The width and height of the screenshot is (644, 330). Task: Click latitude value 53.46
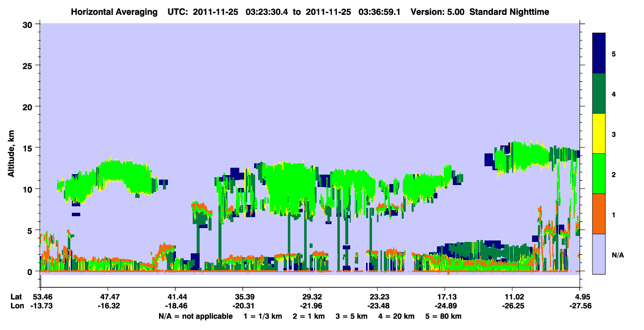click(x=41, y=297)
